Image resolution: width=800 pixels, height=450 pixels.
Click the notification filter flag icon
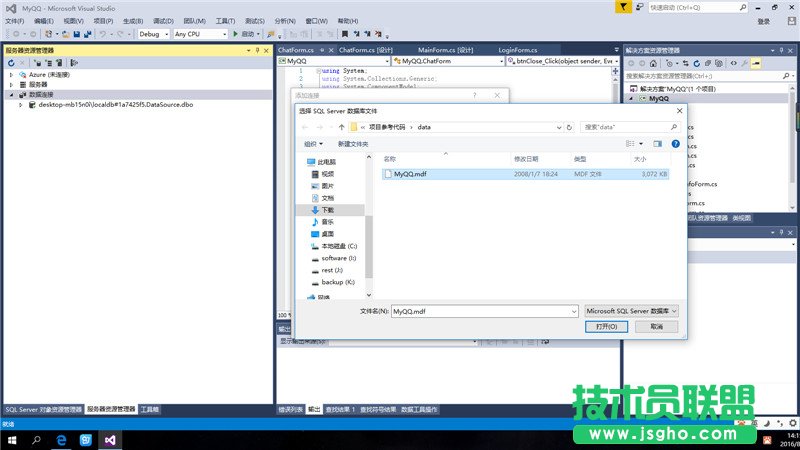click(623, 7)
